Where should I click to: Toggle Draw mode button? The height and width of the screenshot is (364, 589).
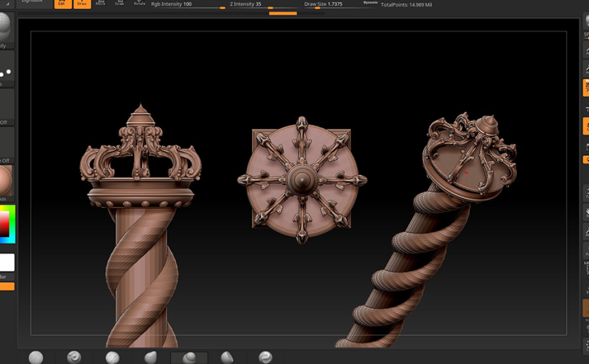coord(82,3)
